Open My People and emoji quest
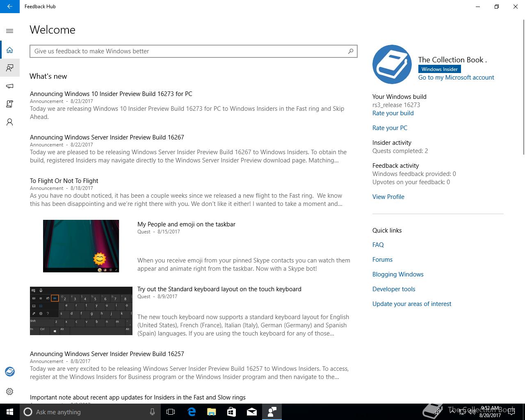Screen dimensions: 525x420 pyautogui.click(x=186, y=224)
